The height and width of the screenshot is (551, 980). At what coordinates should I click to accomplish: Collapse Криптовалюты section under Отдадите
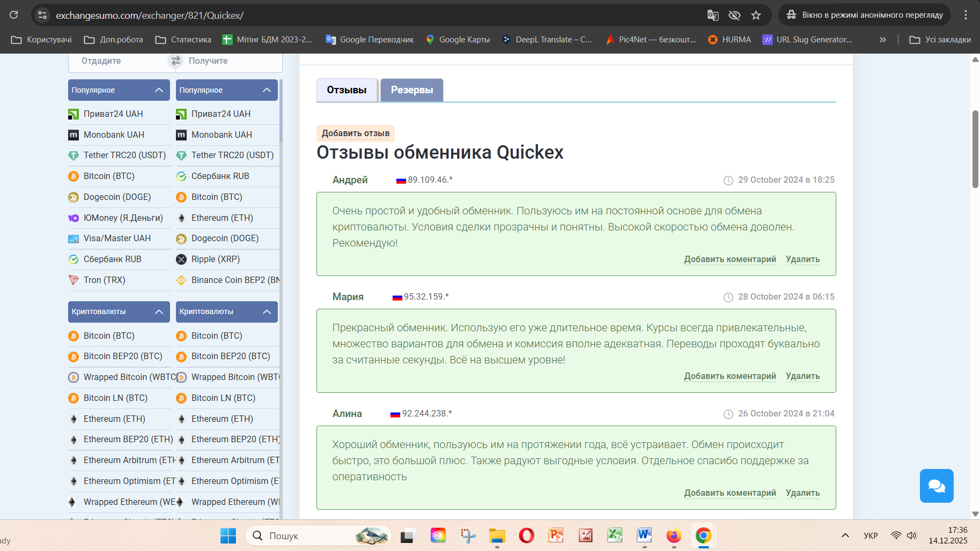119,312
